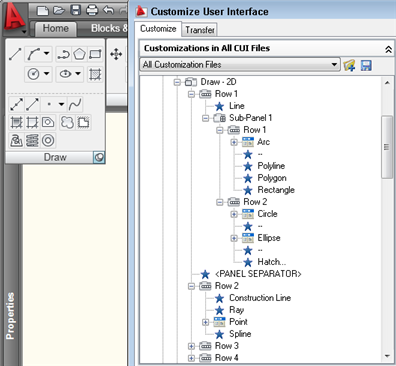Select the Spline command in tree
396x366 pixels.
[240, 334]
